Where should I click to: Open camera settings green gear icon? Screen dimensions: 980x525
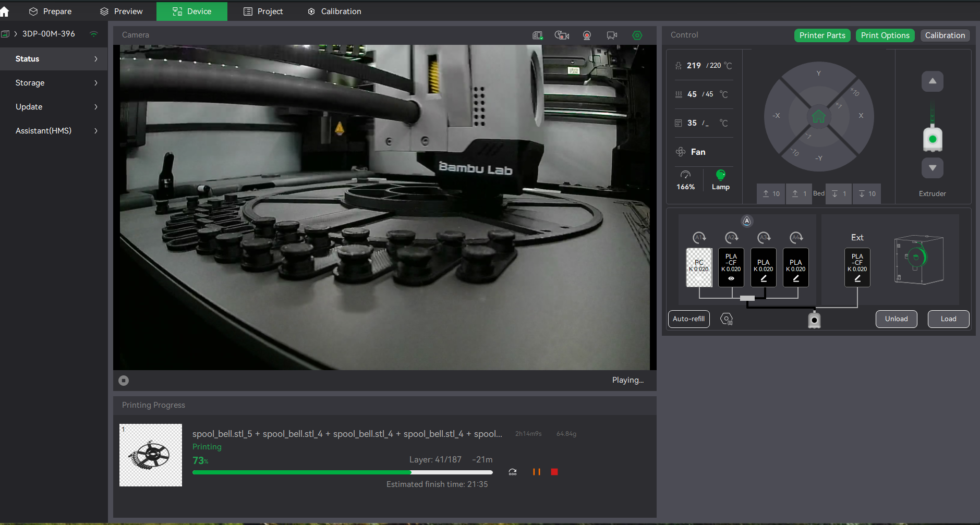(637, 35)
